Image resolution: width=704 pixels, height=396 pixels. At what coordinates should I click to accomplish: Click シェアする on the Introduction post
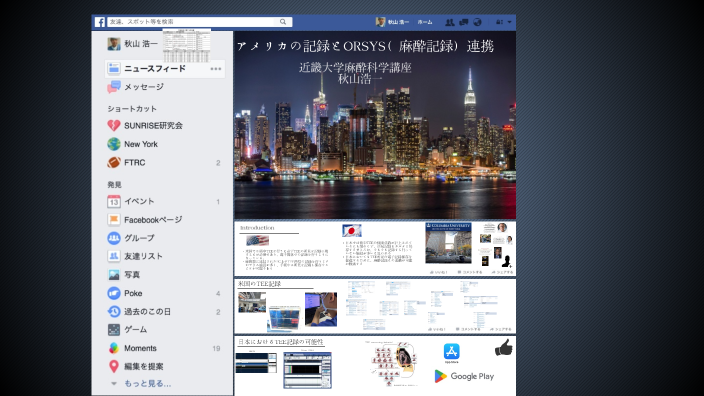tap(502, 272)
